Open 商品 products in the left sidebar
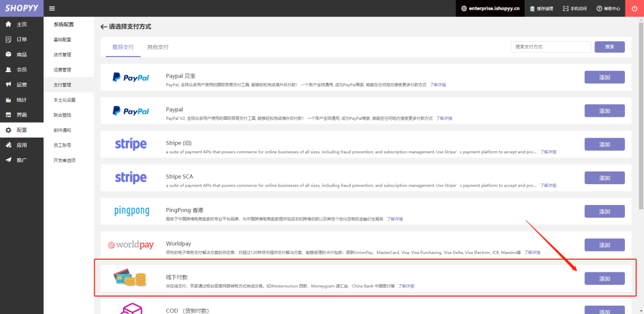The height and width of the screenshot is (314, 644). pos(21,54)
